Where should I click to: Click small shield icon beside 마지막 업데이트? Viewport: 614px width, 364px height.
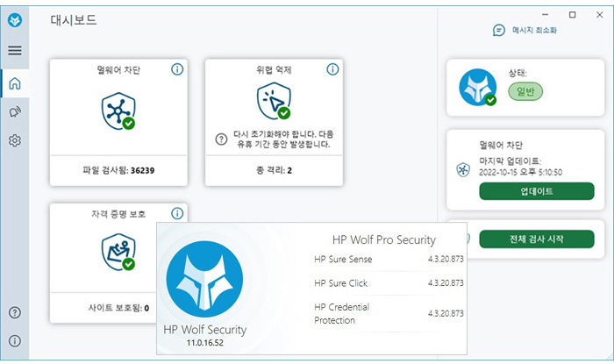(463, 170)
